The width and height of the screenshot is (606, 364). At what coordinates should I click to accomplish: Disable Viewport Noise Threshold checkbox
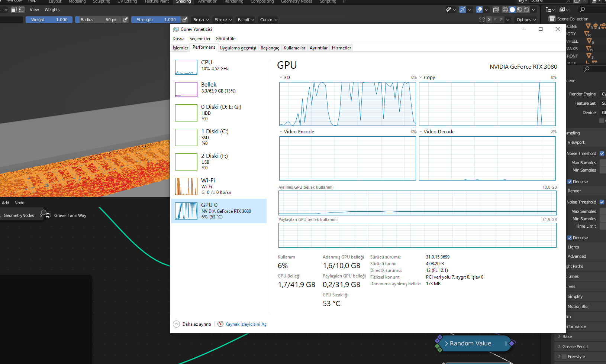pyautogui.click(x=602, y=153)
